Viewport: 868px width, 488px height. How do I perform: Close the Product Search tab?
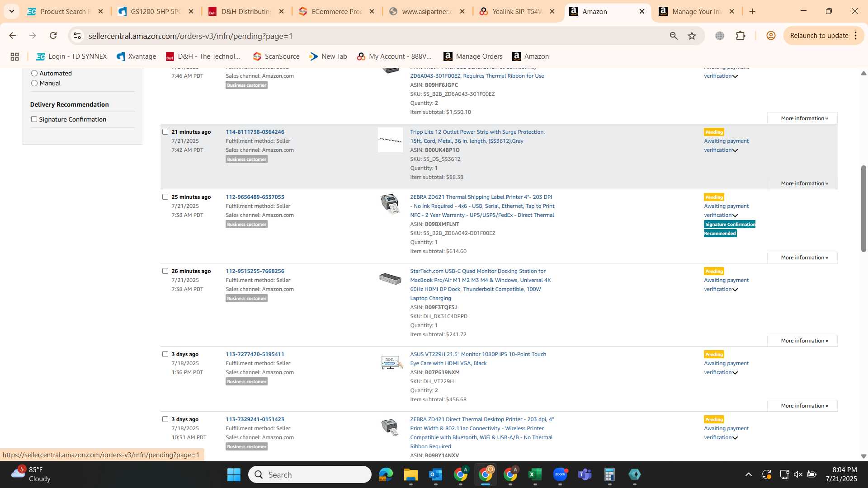101,11
